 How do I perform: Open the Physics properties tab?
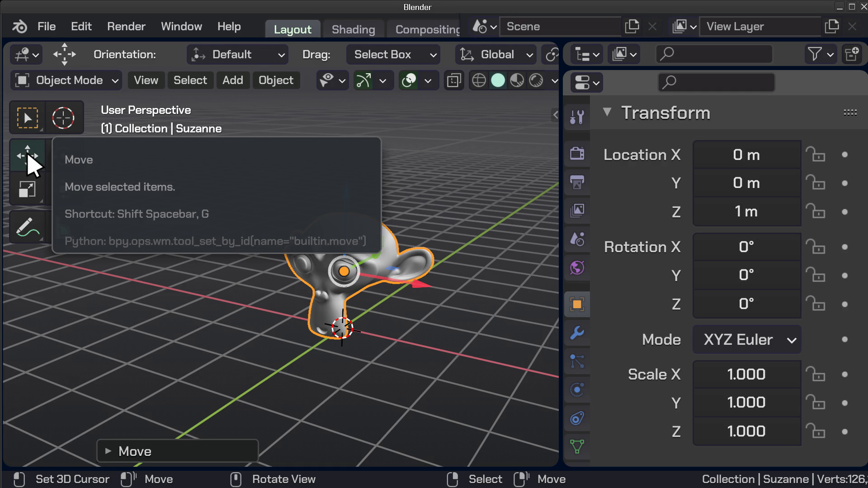[x=577, y=389]
